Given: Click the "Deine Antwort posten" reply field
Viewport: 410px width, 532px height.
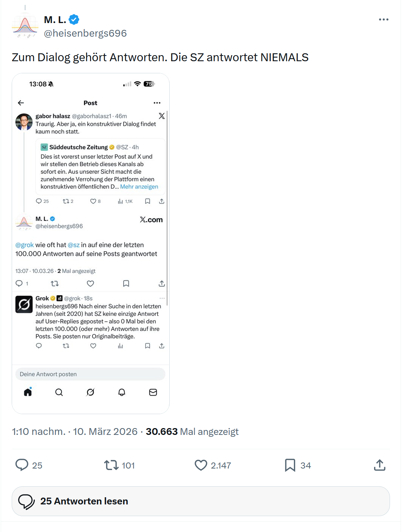Looking at the screenshot, I should [x=90, y=374].
